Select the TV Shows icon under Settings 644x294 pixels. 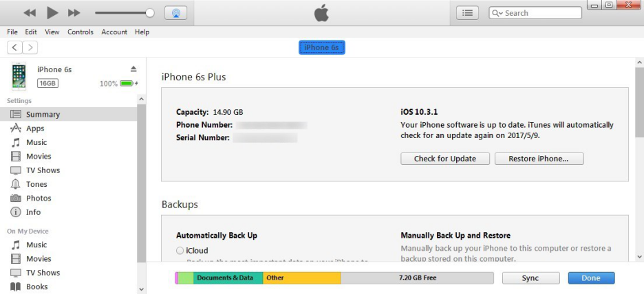pyautogui.click(x=16, y=170)
